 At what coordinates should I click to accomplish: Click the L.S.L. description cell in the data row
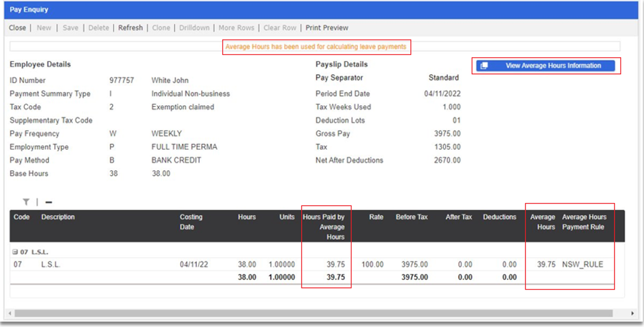click(51, 264)
